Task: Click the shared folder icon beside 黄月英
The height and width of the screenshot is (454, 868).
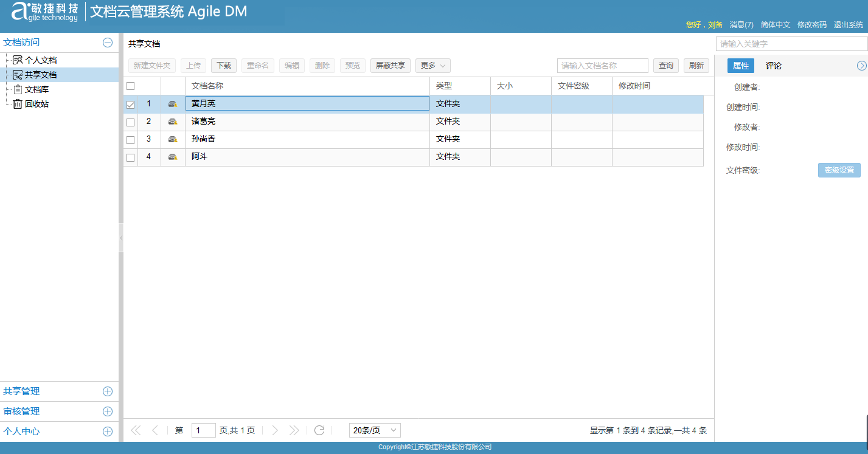Action: pyautogui.click(x=173, y=104)
